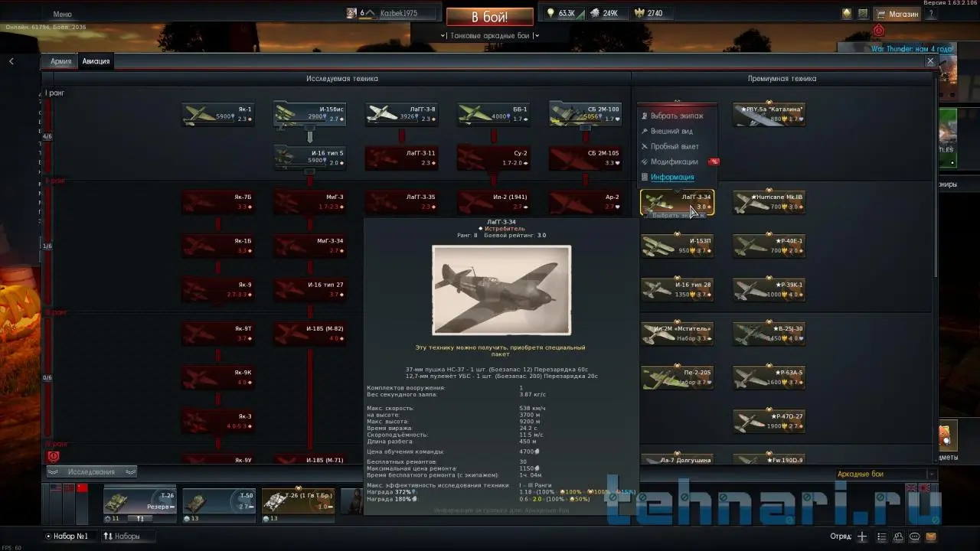Select the locked Як-9К card
The height and width of the screenshot is (551, 980).
click(218, 377)
